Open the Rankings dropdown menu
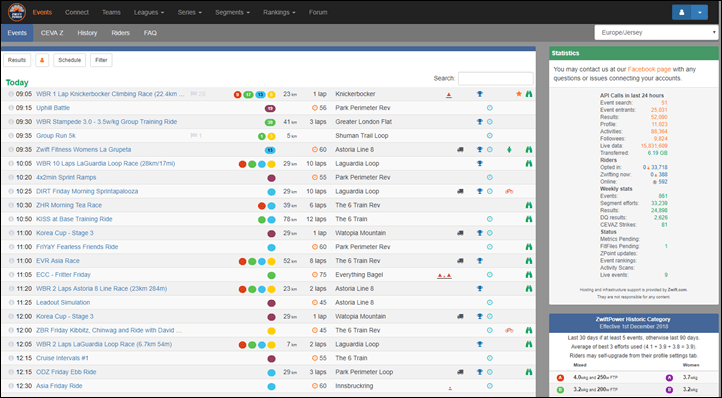This screenshot has height=398, width=722. [x=279, y=12]
